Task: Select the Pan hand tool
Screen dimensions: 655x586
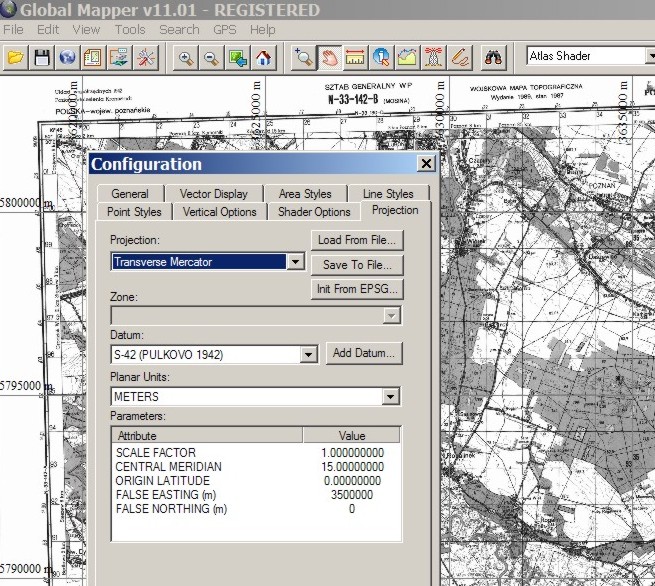Action: coord(330,58)
